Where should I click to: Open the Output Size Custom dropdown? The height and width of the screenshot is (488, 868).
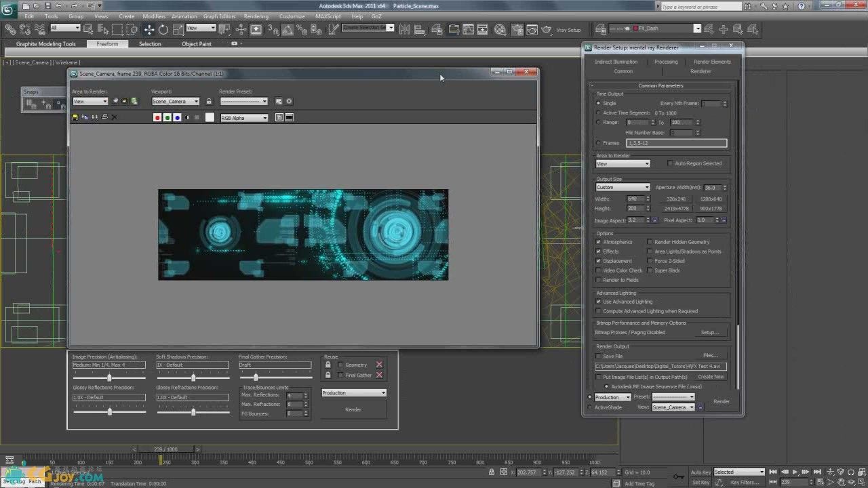[x=623, y=187]
